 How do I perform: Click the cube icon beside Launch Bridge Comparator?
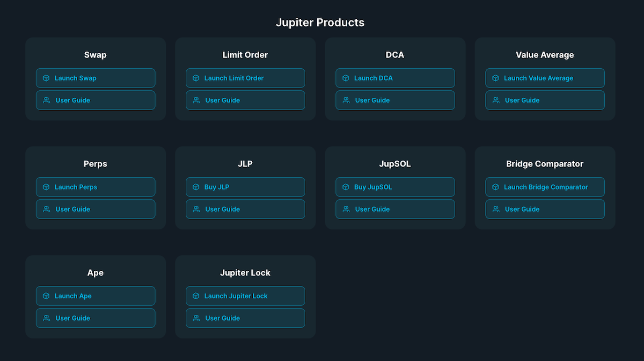pos(495,187)
